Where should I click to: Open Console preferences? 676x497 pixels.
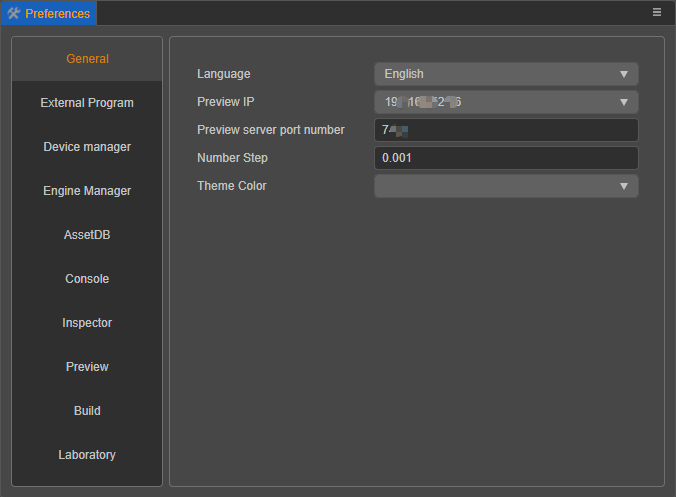click(x=87, y=279)
